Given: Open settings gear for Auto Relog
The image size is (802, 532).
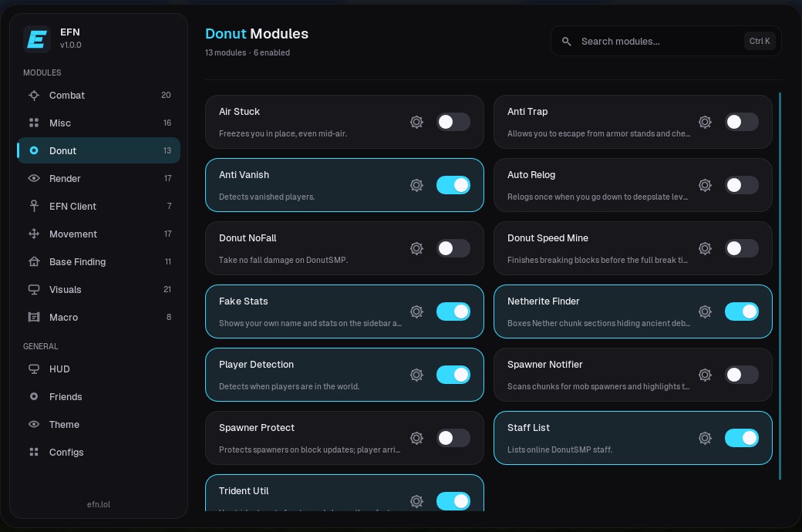Looking at the screenshot, I should (x=706, y=185).
